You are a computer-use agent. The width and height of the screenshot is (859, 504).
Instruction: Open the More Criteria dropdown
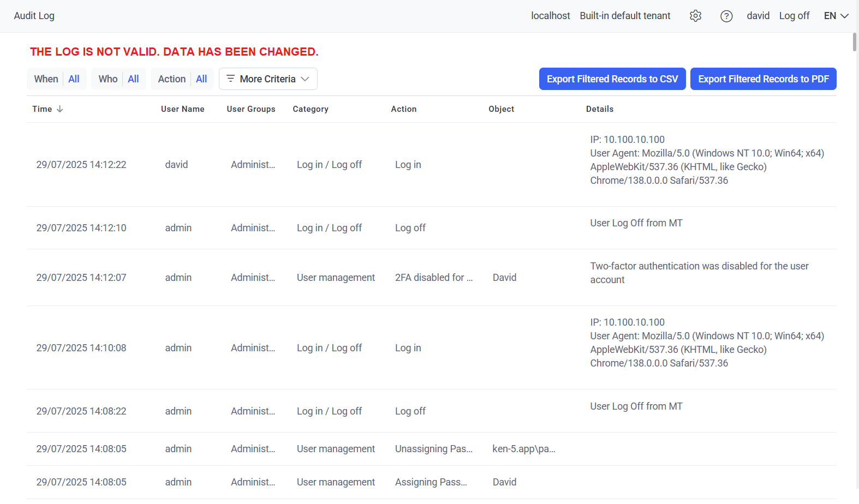tap(268, 79)
